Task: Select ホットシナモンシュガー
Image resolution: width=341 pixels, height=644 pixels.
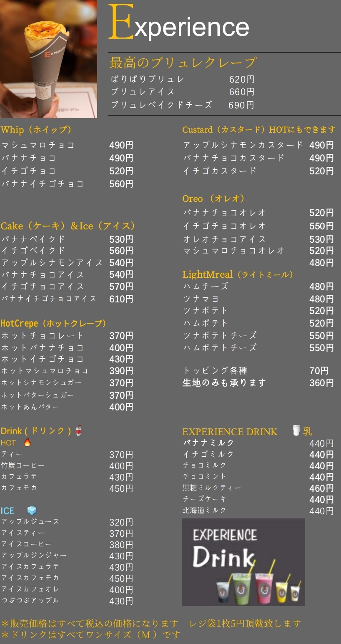Action: tap(41, 382)
